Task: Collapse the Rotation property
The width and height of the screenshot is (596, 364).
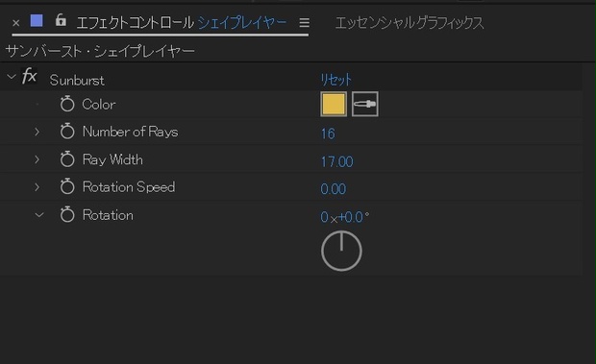Action: point(39,215)
